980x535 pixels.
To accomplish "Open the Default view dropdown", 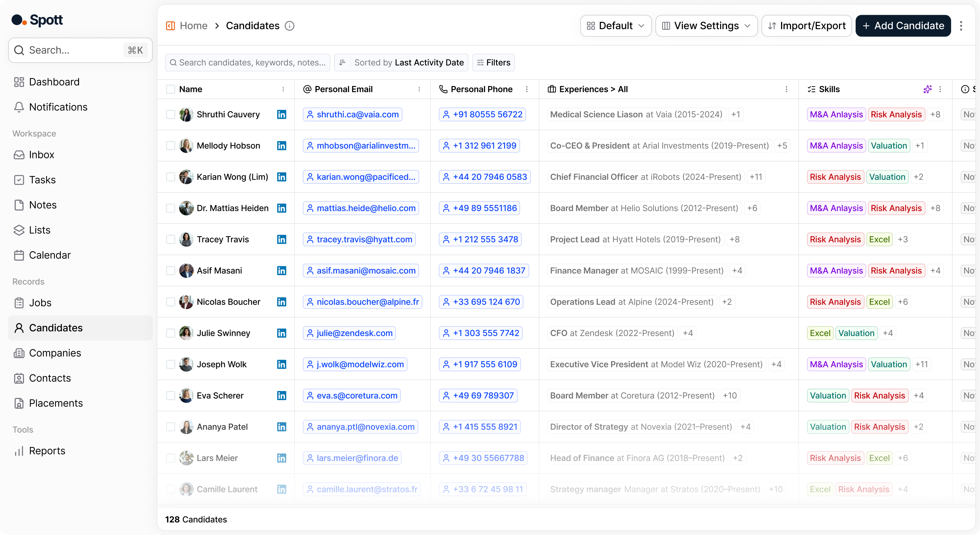I will point(615,26).
